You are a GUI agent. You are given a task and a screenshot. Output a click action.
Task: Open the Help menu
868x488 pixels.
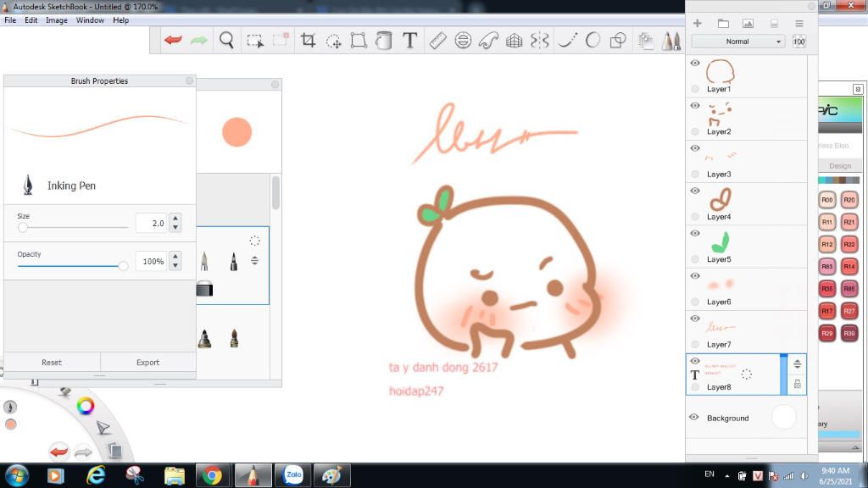[120, 20]
